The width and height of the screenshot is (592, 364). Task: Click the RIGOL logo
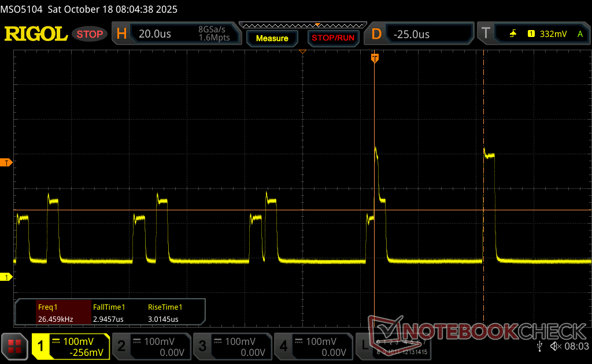[36, 34]
